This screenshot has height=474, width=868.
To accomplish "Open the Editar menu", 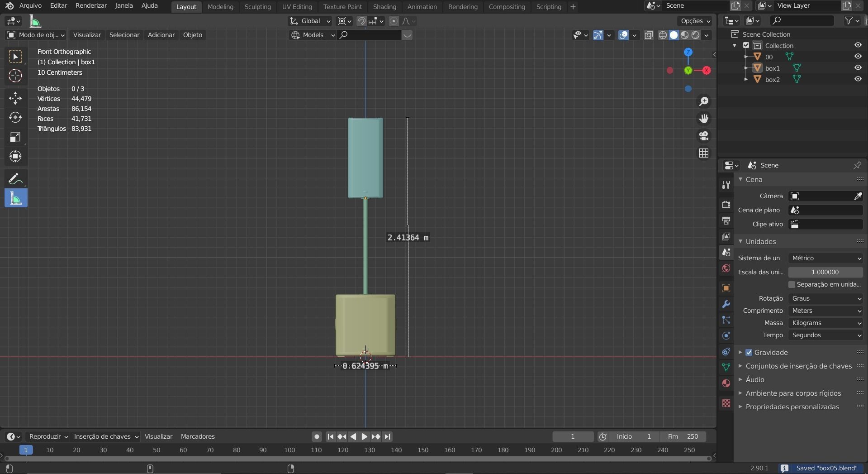I will 58,5.
